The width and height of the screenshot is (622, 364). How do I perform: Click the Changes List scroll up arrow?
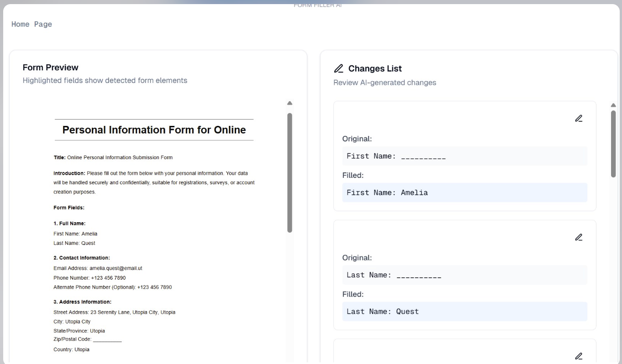tap(613, 105)
